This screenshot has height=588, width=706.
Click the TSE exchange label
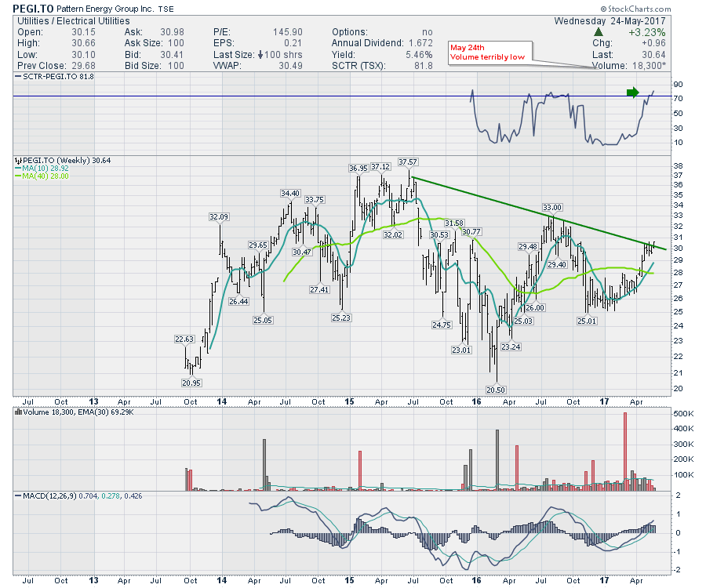(166, 9)
